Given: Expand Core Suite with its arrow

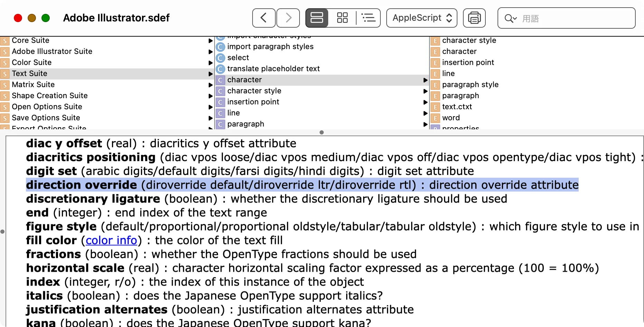Looking at the screenshot, I should [x=210, y=41].
